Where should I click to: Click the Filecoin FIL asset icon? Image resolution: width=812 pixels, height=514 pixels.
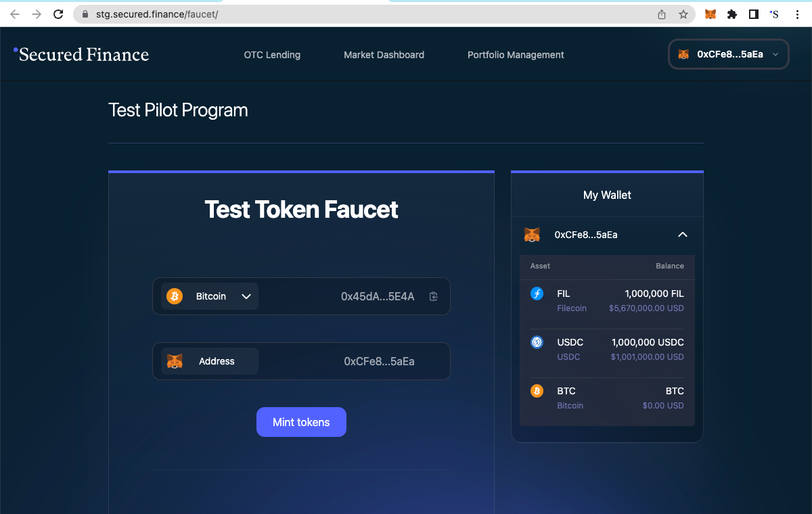[537, 294]
